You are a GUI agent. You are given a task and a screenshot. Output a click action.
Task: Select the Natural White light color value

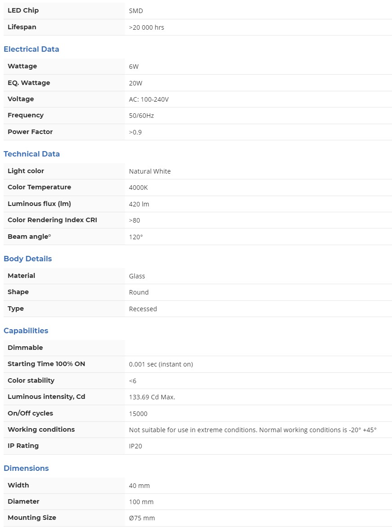[150, 171]
